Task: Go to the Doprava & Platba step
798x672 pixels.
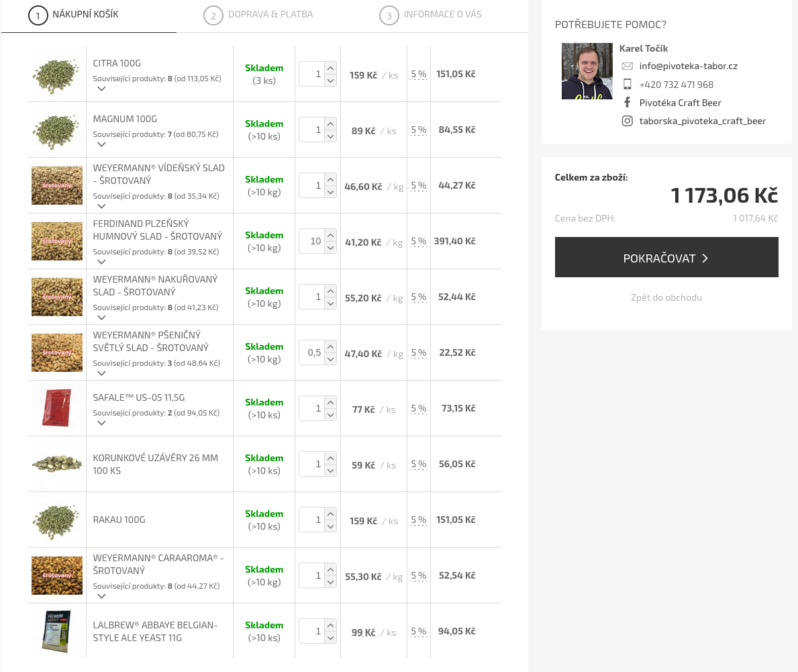Action: [x=258, y=15]
